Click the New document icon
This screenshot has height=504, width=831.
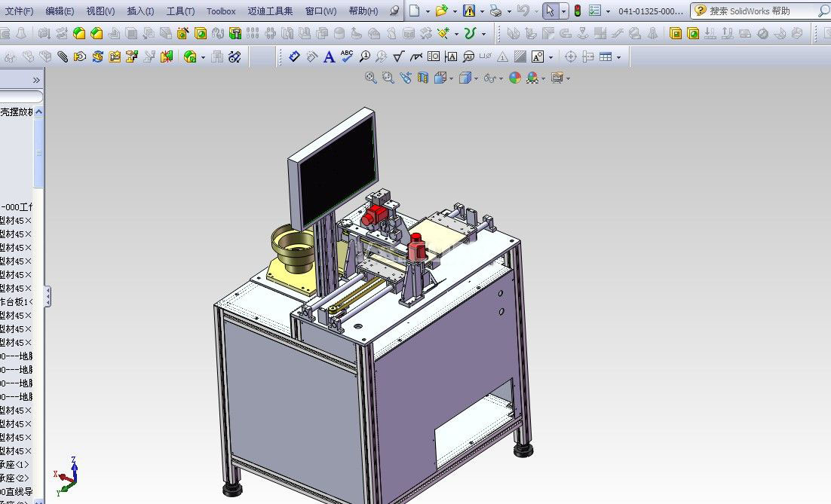point(415,11)
